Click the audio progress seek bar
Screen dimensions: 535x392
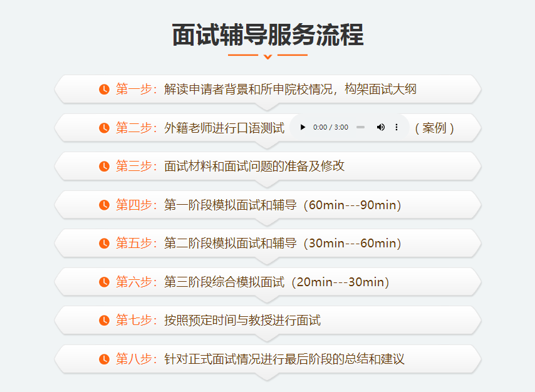(360, 126)
